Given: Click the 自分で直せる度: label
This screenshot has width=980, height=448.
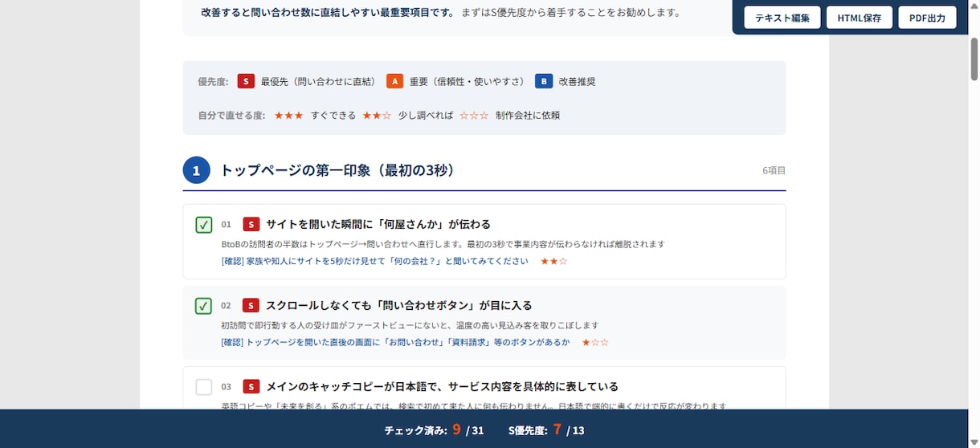Looking at the screenshot, I should [x=231, y=116].
